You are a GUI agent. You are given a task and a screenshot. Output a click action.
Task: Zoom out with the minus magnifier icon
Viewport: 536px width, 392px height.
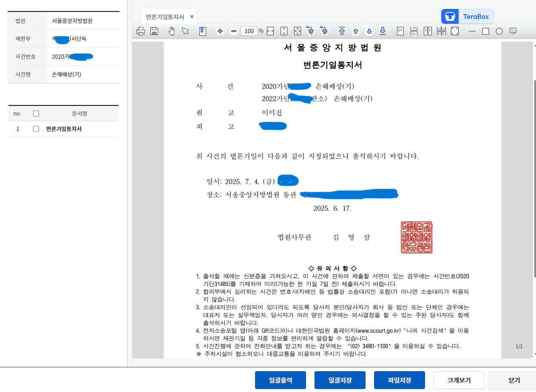(233, 31)
